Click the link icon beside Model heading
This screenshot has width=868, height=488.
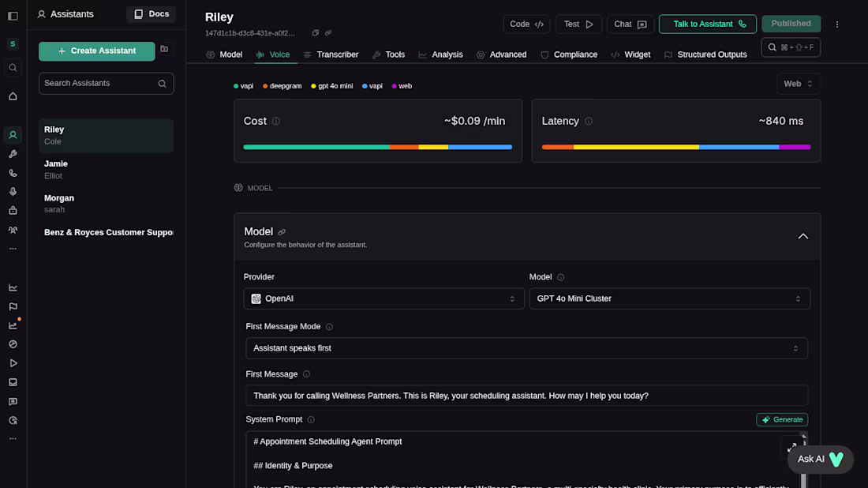point(282,232)
